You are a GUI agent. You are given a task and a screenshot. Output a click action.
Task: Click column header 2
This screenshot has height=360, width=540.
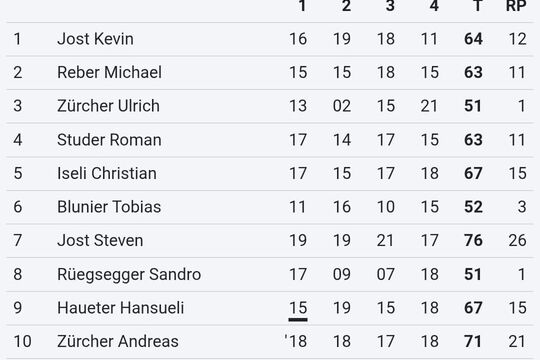[x=346, y=6]
